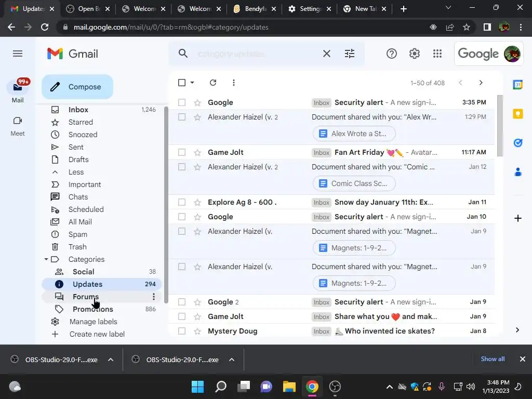Image resolution: width=532 pixels, height=399 pixels.
Task: Open the Social category
Action: point(102,272)
